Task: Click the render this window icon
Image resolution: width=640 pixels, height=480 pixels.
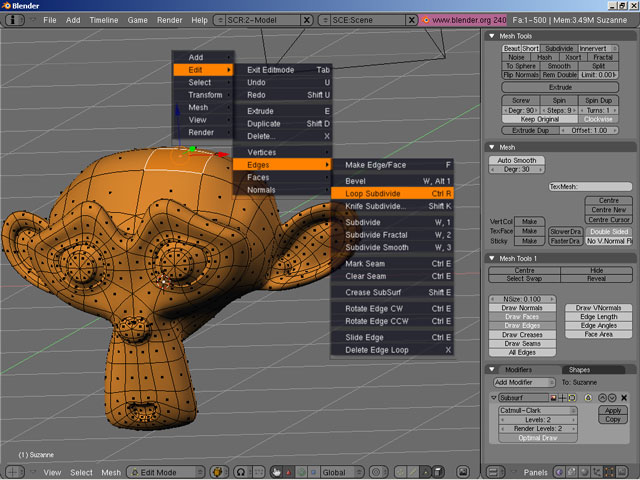Action: coord(463,472)
